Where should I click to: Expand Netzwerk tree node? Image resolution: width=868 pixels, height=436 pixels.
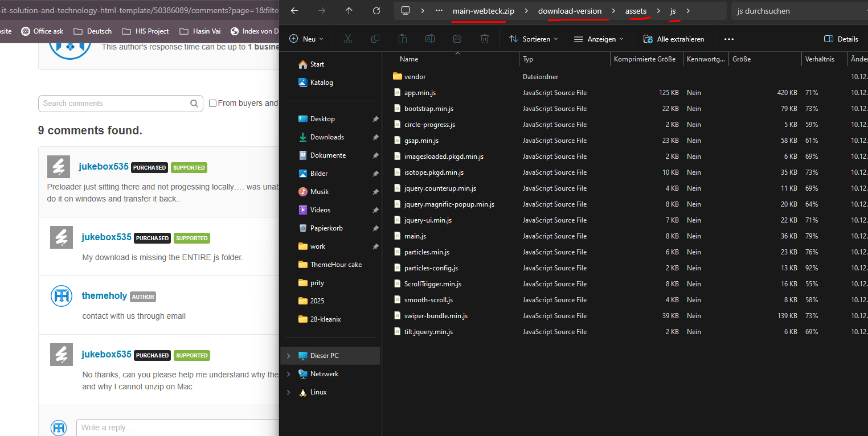point(289,374)
